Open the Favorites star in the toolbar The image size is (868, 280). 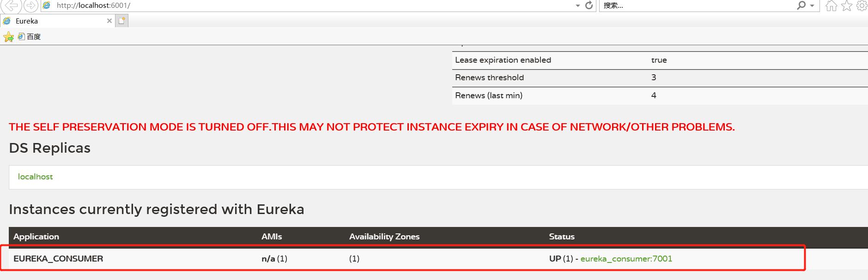[x=847, y=6]
